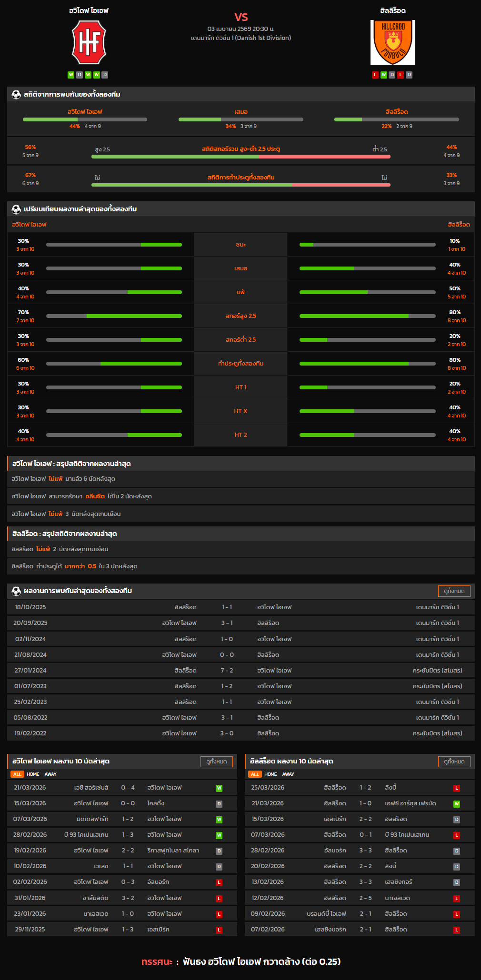Image resolution: width=481 pixels, height=980 pixels.
Task: Click the over/under 2.5 goals stat bar
Action: point(240,156)
